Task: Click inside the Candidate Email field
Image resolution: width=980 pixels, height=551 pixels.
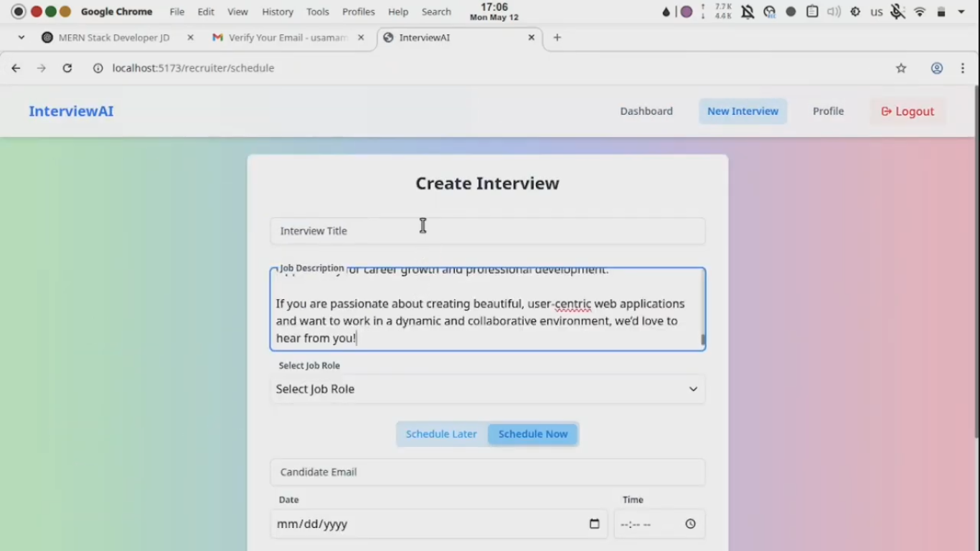Action: pos(487,472)
